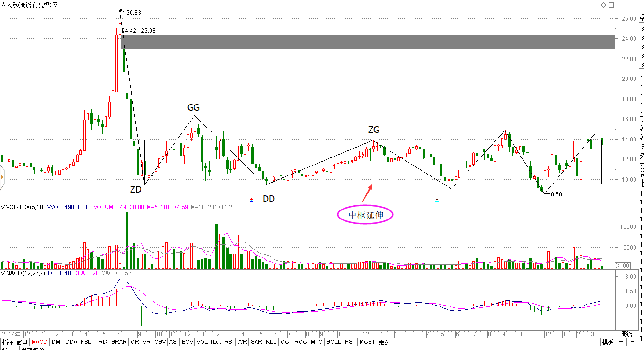Click the gray 24.42-22.98 gap band

(368, 42)
